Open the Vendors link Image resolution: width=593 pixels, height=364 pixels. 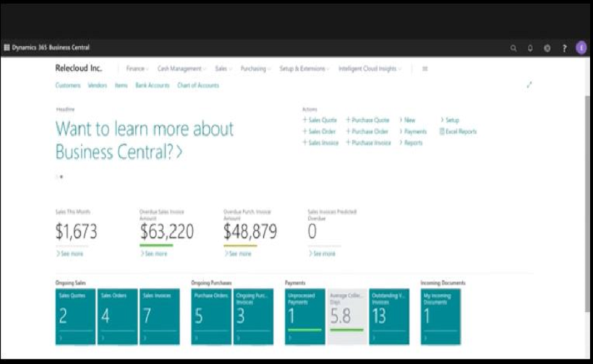click(x=98, y=85)
